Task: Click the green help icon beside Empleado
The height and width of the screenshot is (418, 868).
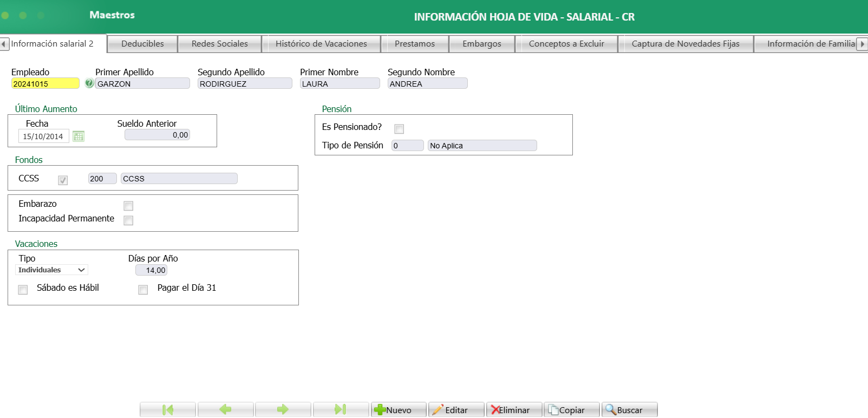Action: (x=89, y=83)
